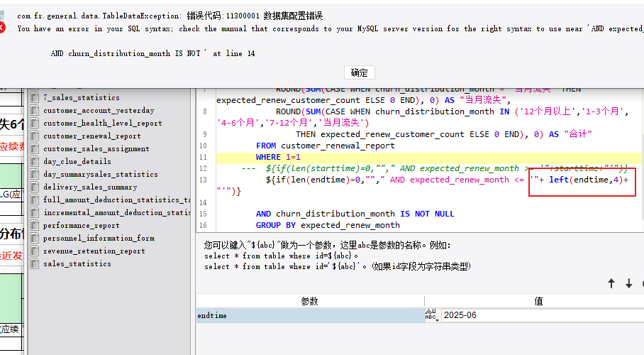Click the 当月流失 alias on line 7
The image size is (644, 355).
pos(485,100)
